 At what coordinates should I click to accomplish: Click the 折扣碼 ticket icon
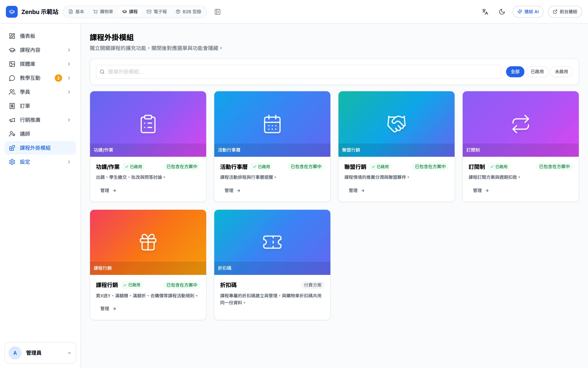point(272,242)
